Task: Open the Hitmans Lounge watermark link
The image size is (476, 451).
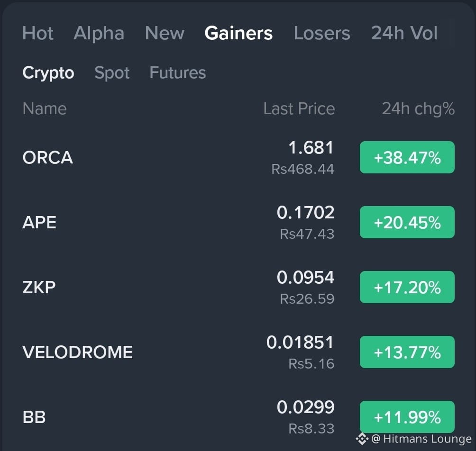Action: click(x=421, y=439)
